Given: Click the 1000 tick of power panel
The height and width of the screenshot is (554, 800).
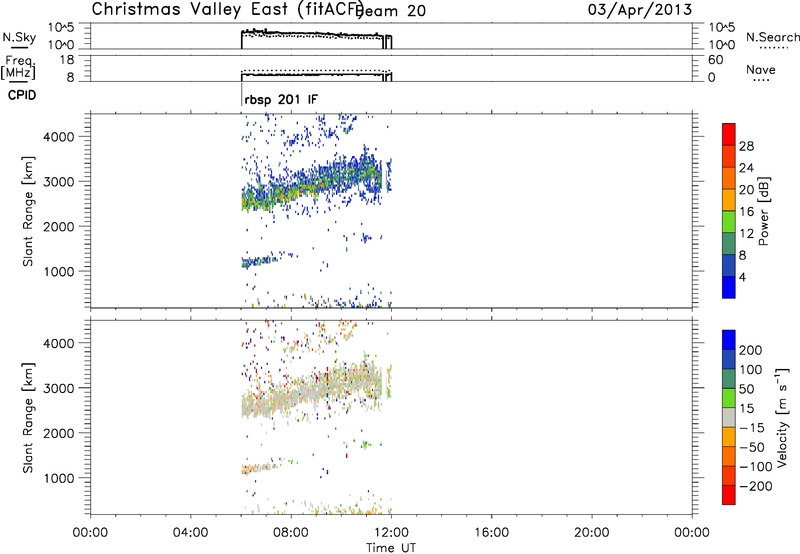Looking at the screenshot, I should point(59,271).
